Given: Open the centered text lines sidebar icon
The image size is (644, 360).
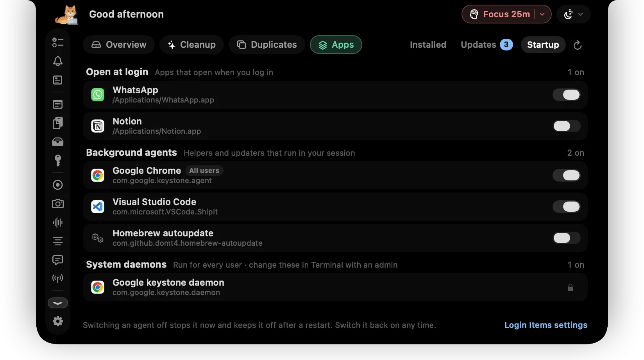Looking at the screenshot, I should click(58, 241).
